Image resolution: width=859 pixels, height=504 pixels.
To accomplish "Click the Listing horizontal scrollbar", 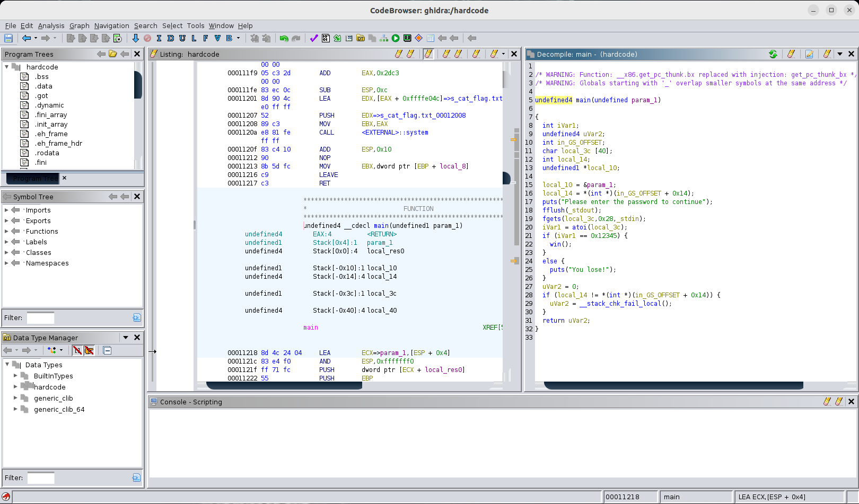I will click(x=284, y=385).
